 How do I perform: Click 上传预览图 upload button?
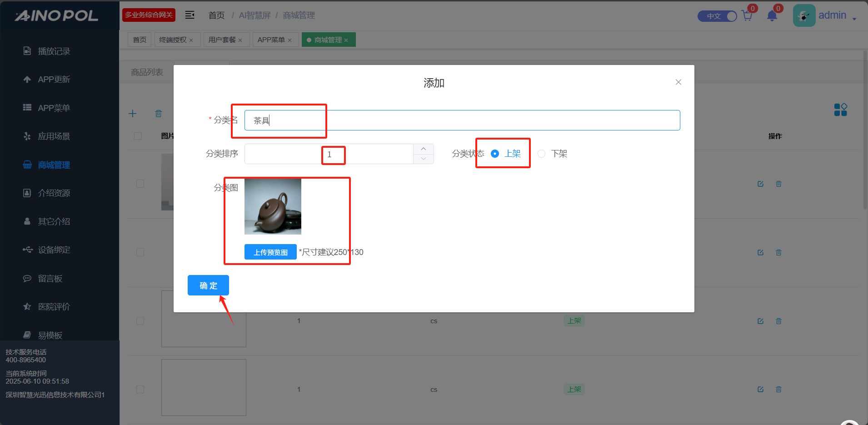coord(270,252)
